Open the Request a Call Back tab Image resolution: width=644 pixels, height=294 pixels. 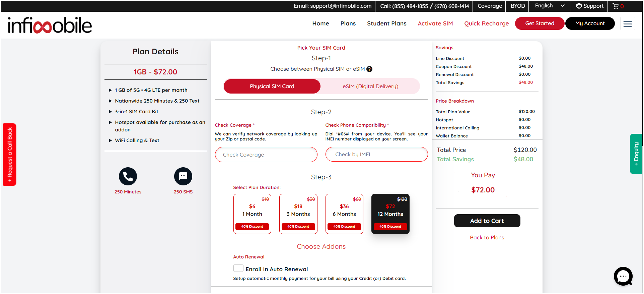click(10, 155)
